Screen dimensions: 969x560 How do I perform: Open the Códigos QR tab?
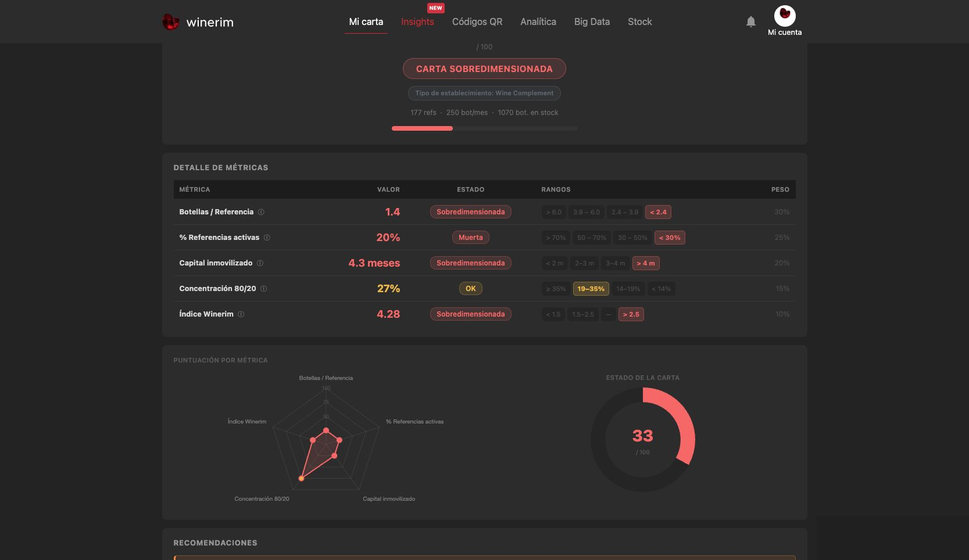(477, 21)
